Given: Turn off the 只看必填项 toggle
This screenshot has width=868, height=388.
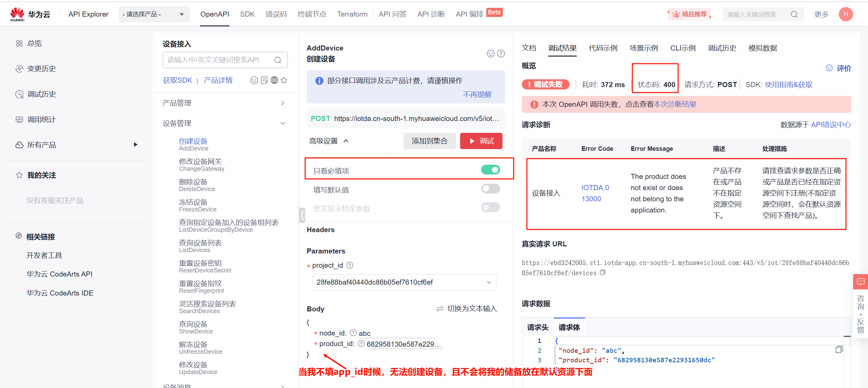Looking at the screenshot, I should point(490,170).
